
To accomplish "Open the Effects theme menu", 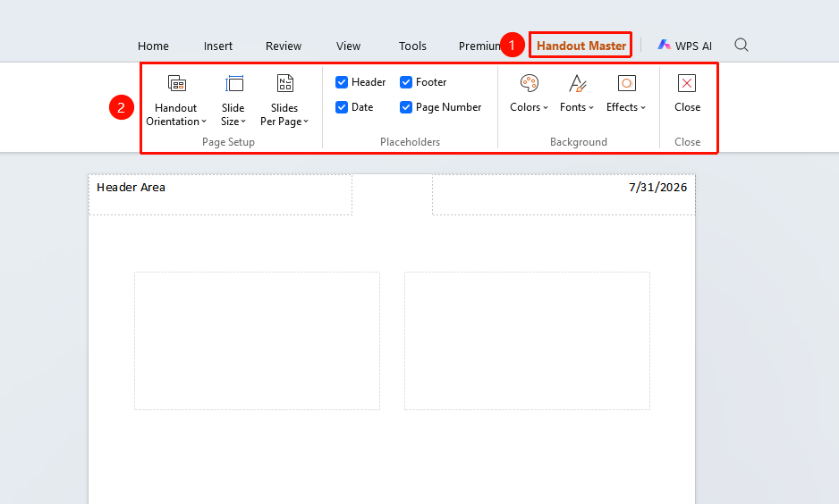I will 626,94.
